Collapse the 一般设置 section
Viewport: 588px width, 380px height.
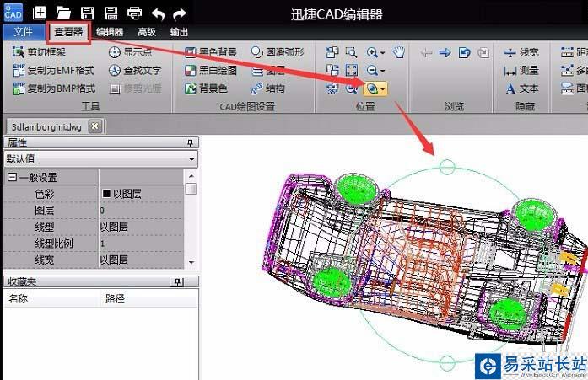[12, 177]
